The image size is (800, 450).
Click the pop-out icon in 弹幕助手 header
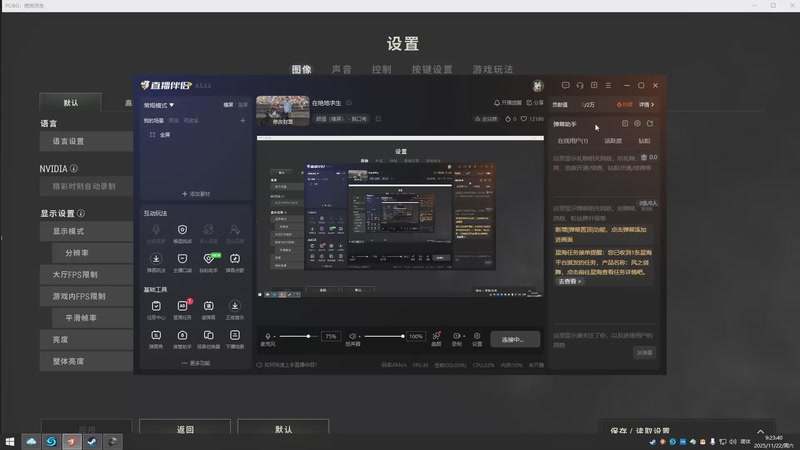[650, 123]
